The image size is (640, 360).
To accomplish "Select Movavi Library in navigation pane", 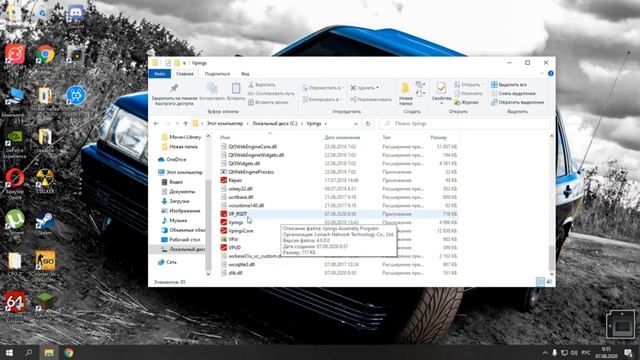I will click(181, 137).
